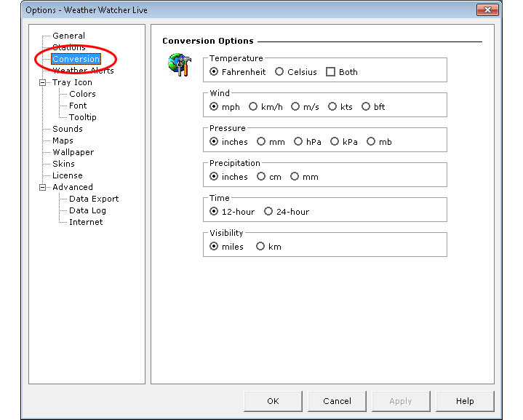523x420 pixels.
Task: Go to Maps options
Action: pos(63,140)
